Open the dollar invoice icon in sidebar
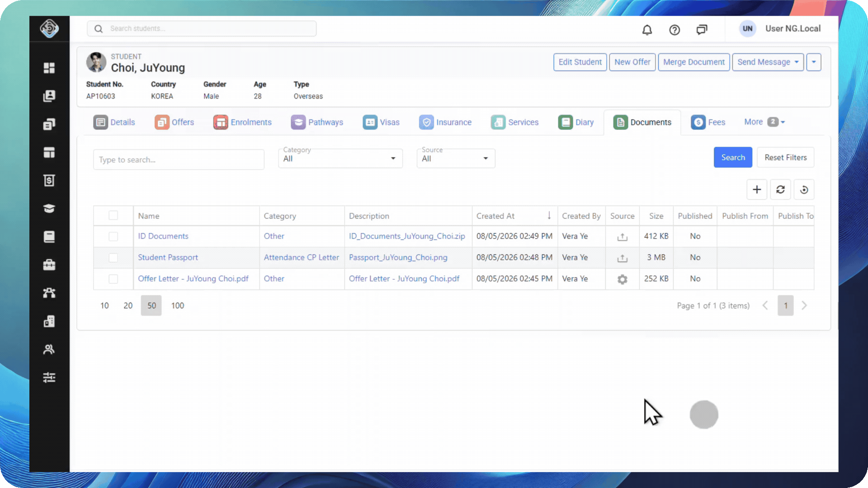The width and height of the screenshot is (868, 488). [49, 180]
